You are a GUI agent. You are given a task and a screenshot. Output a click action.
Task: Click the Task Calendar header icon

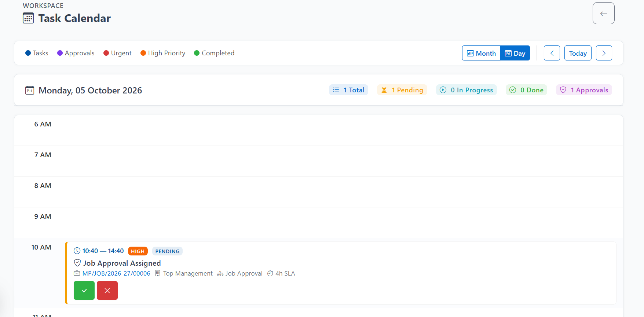(28, 18)
